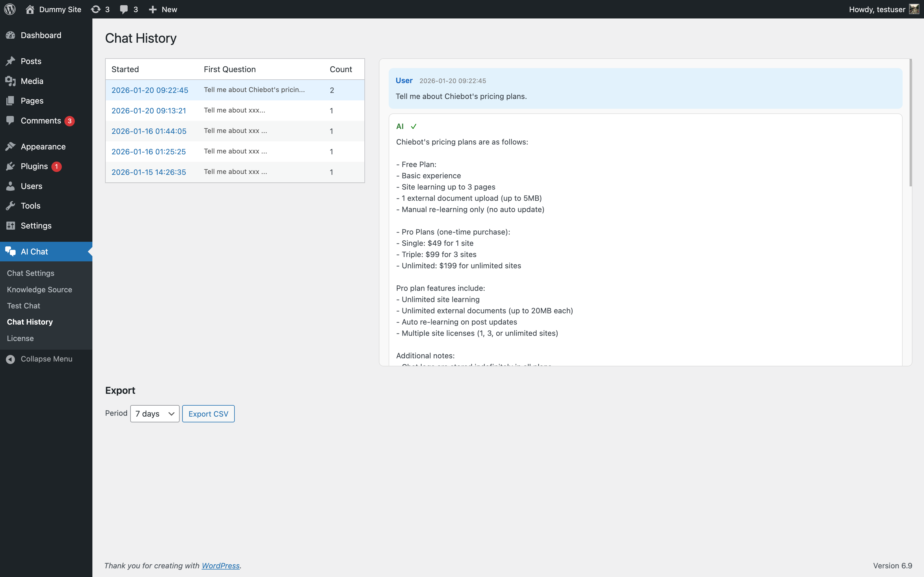Screen dimensions: 924x577
Task: Click the WordPress logo icon
Action: pos(10,9)
